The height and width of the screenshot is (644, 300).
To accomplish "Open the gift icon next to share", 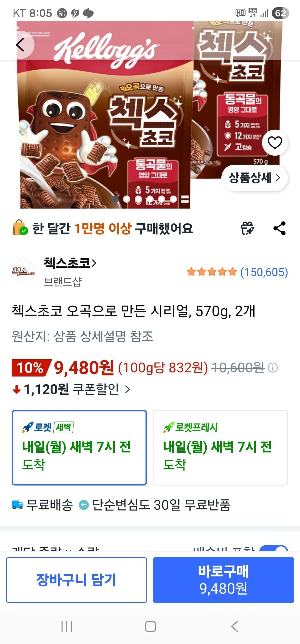I will pos(247,228).
